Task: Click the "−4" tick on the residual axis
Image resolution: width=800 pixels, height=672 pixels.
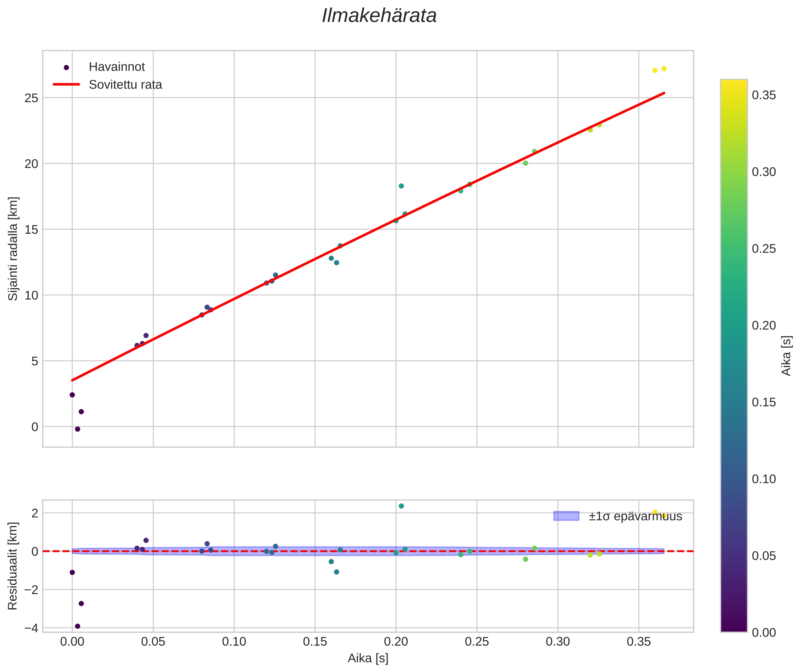Action: (31, 628)
